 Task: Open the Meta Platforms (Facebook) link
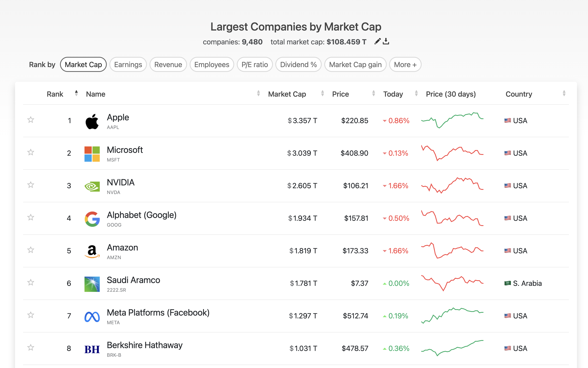coord(158,313)
